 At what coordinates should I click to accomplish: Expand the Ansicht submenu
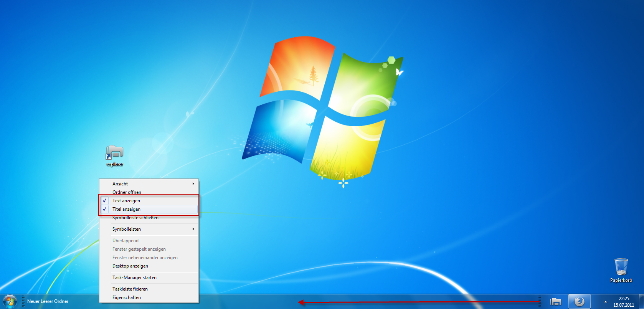click(149, 184)
